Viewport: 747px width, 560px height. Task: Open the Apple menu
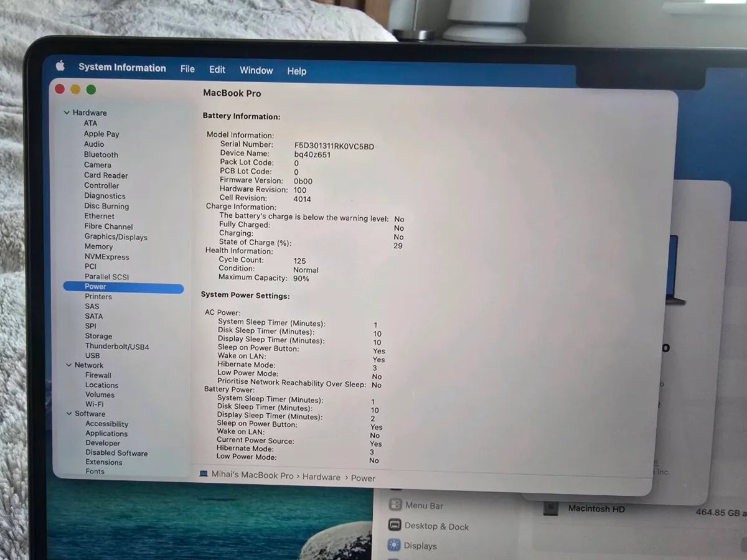[x=60, y=66]
